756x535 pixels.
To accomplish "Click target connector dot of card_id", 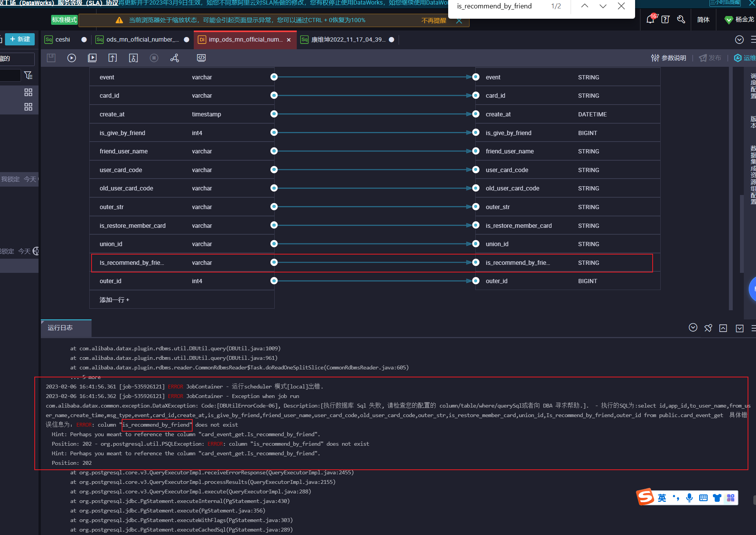I will (476, 95).
